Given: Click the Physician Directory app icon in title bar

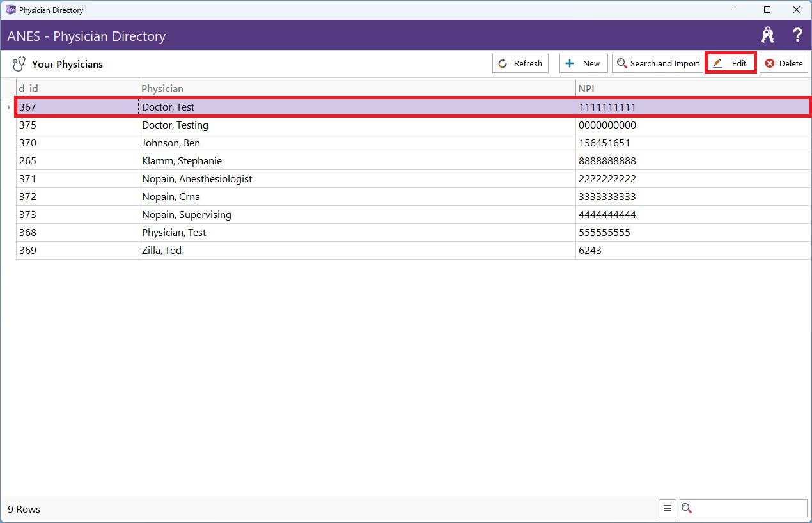Looking at the screenshot, I should pyautogui.click(x=10, y=10).
